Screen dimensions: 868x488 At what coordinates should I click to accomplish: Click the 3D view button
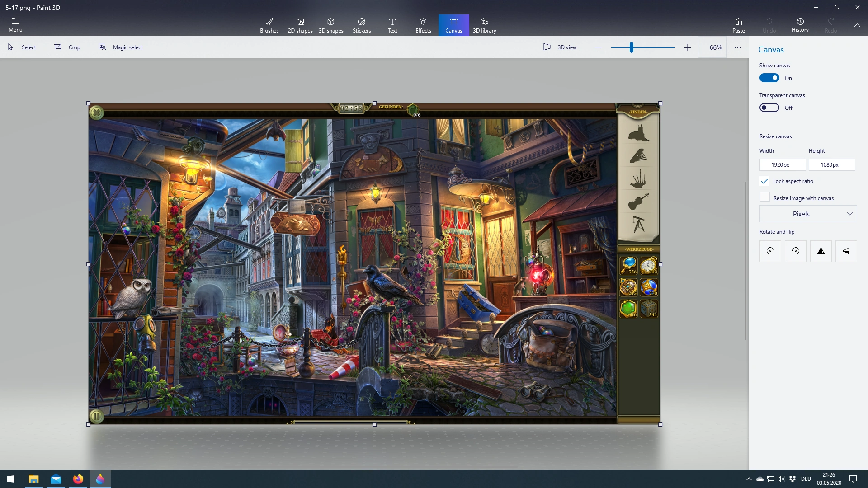click(x=560, y=47)
